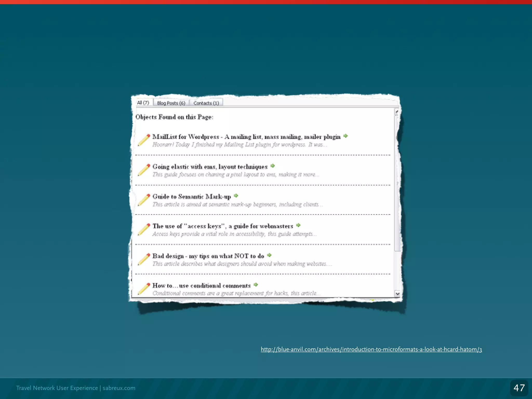Click green arrow after Going elastic title
Image resolution: width=532 pixels, height=399 pixels.
[x=272, y=166]
